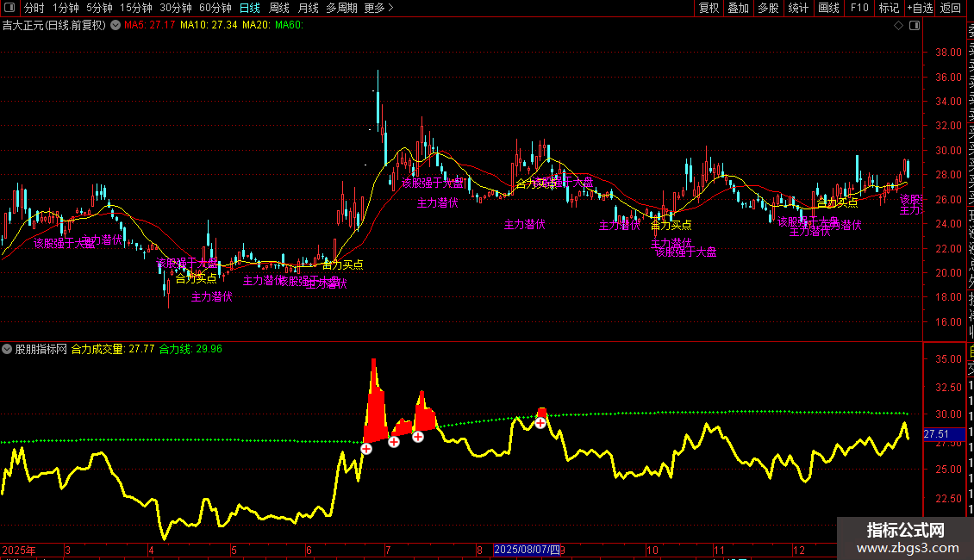Open the 多股 multi-stock view
Viewport: 974px width, 560px height.
(768, 8)
